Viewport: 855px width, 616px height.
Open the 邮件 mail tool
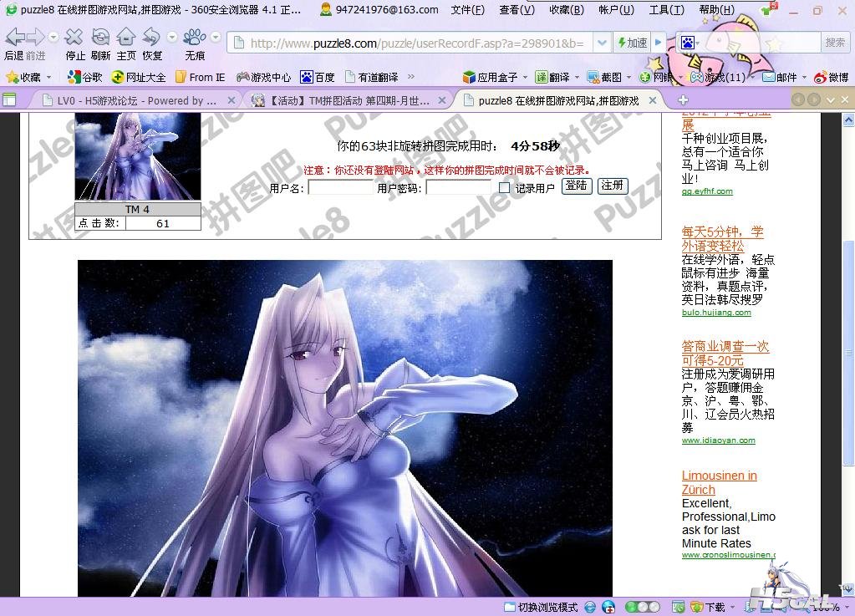click(780, 78)
